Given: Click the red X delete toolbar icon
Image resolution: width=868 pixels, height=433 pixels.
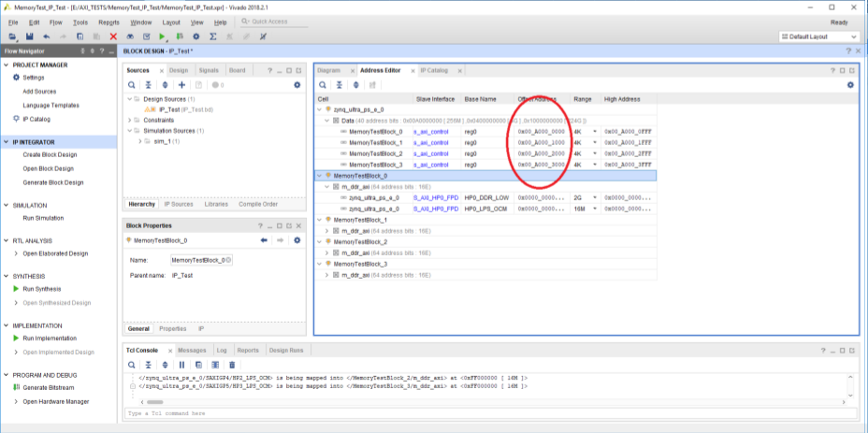Looking at the screenshot, I should 113,36.
